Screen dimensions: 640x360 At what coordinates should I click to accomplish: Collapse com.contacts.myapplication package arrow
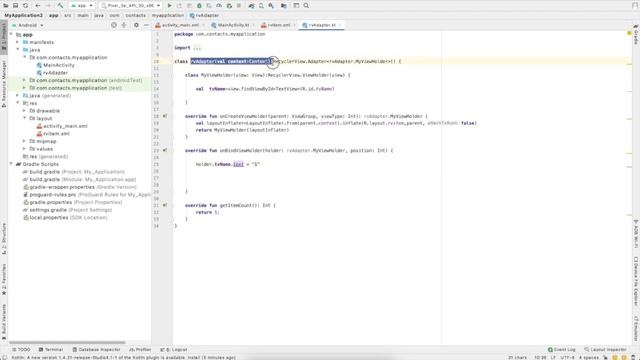pyautogui.click(x=24, y=57)
